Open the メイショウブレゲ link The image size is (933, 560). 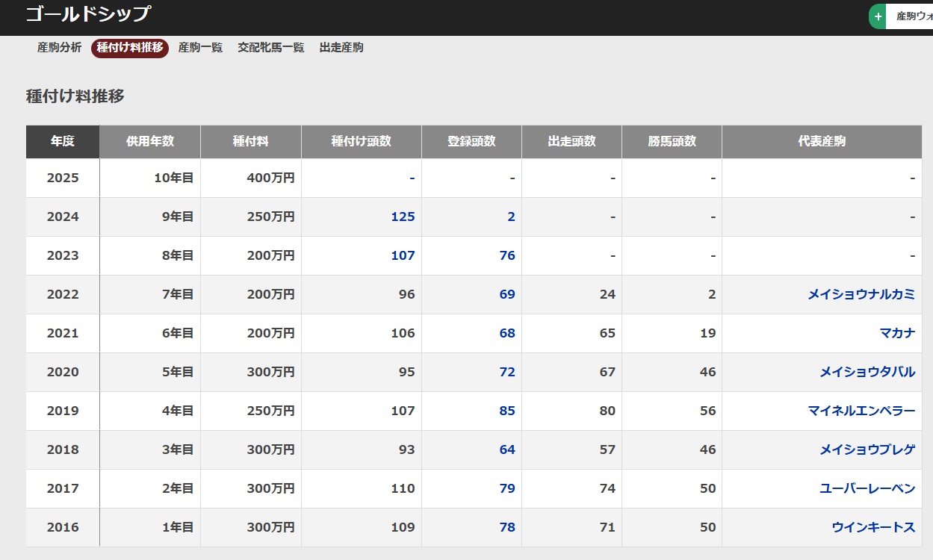(x=867, y=449)
